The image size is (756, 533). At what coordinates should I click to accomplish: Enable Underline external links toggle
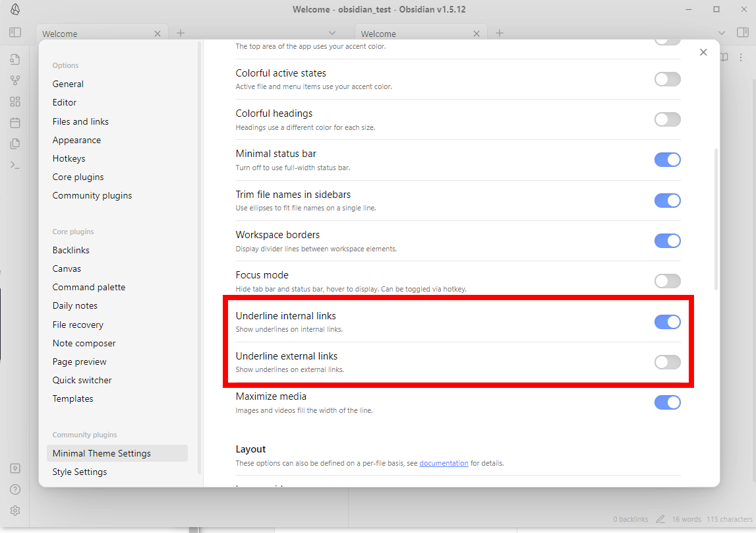pos(667,362)
